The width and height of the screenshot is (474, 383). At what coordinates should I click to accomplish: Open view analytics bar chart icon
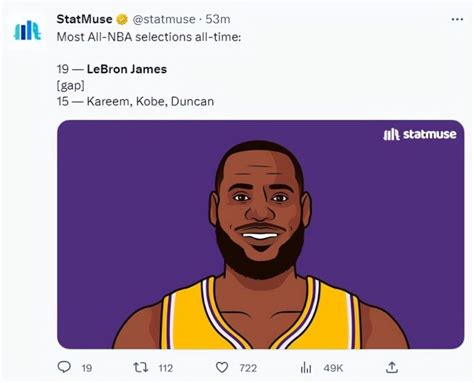click(306, 368)
